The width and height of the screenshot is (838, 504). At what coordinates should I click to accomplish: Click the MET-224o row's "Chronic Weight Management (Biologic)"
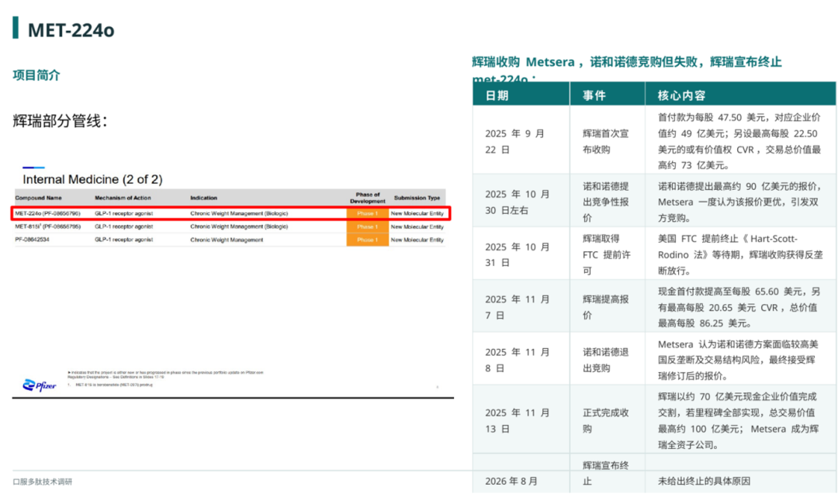tap(239, 213)
